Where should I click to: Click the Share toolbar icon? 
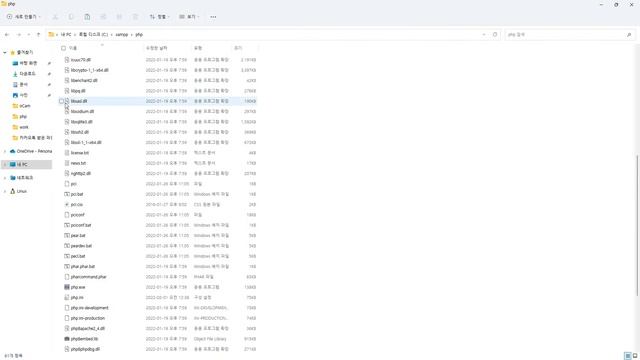(x=119, y=17)
